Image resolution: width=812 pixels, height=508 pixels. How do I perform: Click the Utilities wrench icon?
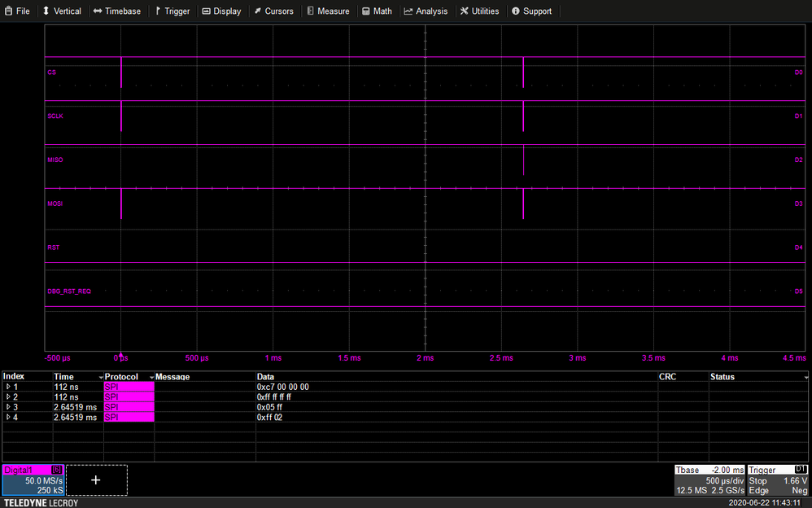464,11
